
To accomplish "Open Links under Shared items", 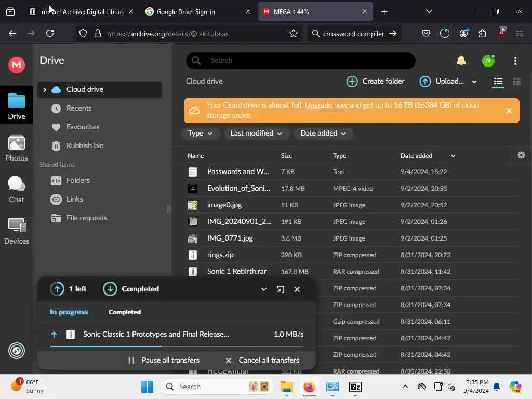I will coord(74,199).
